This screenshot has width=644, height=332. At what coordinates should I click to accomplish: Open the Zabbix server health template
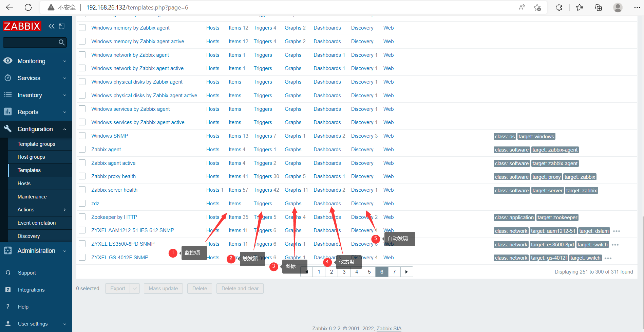coord(114,190)
